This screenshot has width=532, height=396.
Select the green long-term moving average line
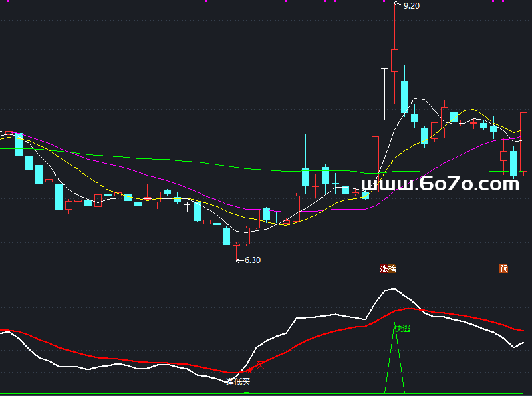(x=166, y=160)
